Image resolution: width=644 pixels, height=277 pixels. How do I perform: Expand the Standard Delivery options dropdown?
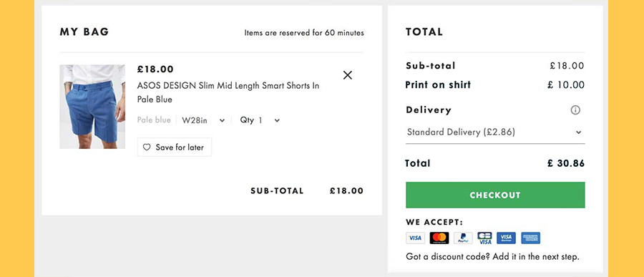[x=495, y=132]
